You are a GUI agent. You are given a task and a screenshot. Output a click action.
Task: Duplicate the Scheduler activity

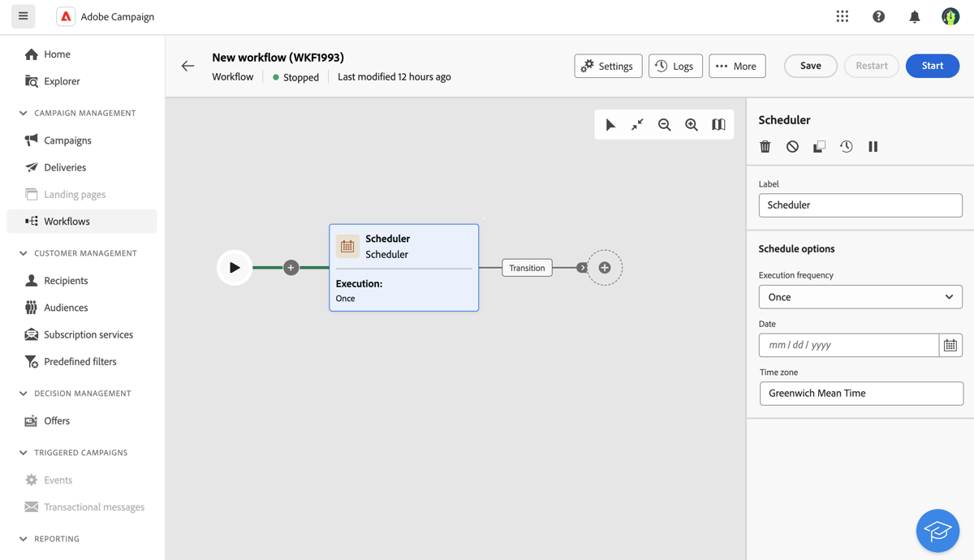click(x=819, y=146)
